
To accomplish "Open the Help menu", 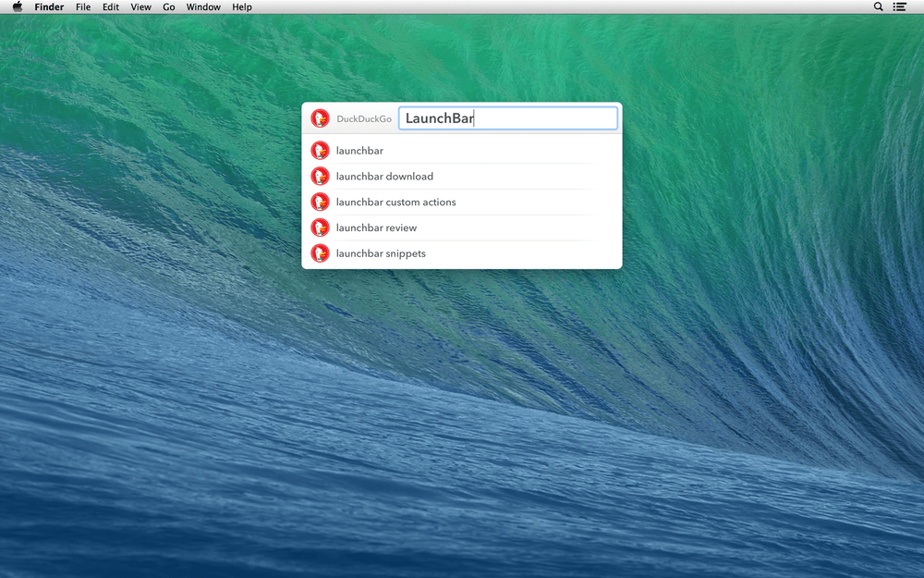I will pyautogui.click(x=241, y=7).
